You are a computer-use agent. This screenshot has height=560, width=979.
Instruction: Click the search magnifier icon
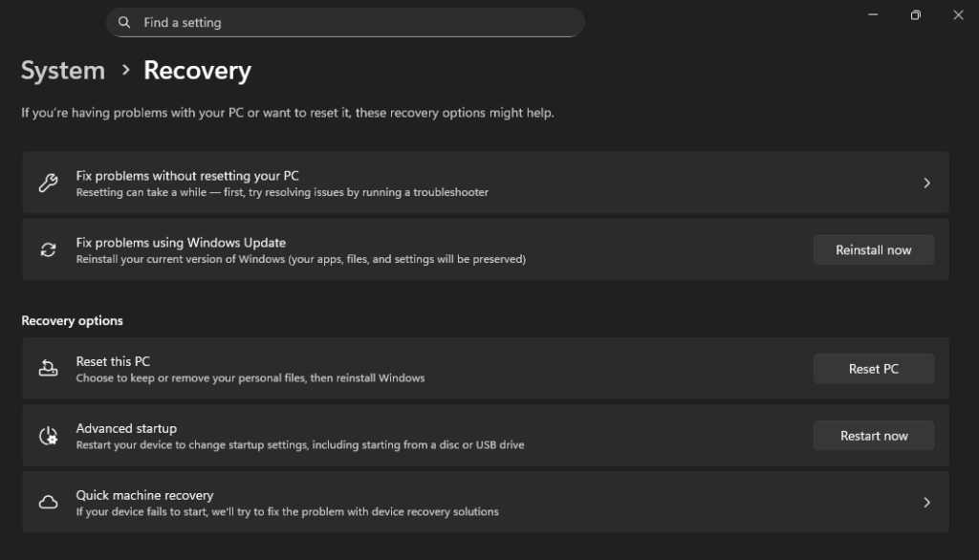pos(124,22)
